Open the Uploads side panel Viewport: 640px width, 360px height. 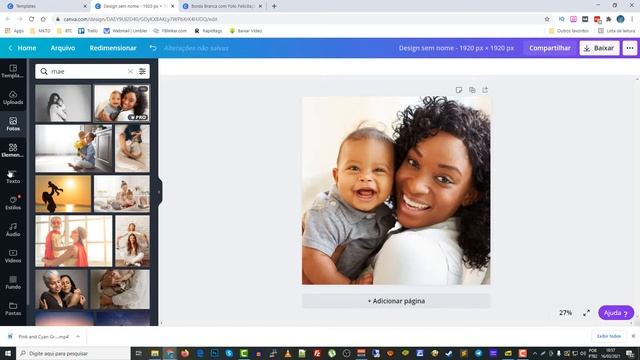coord(13,98)
